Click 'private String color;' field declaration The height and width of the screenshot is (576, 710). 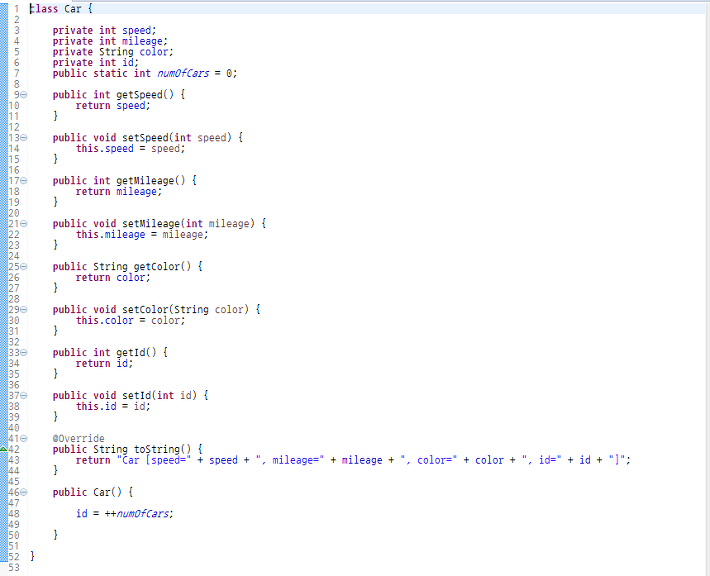coord(113,52)
